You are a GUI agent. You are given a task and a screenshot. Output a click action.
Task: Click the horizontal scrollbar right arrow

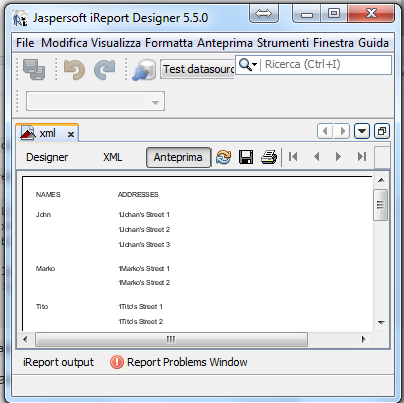click(363, 339)
